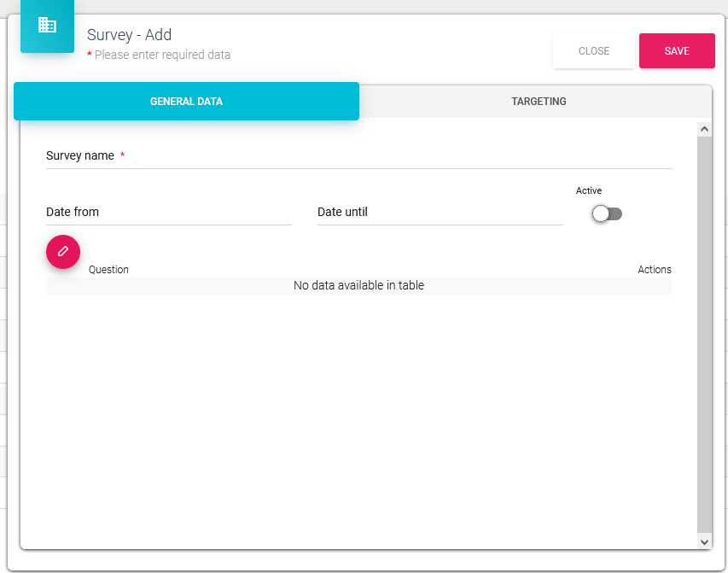Sort by the Question column header

tap(108, 270)
